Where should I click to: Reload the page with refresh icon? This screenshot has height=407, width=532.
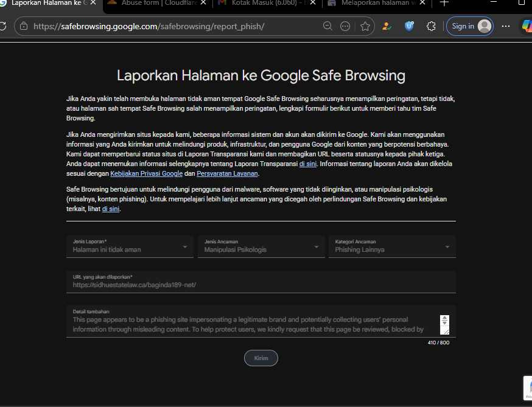(2, 26)
